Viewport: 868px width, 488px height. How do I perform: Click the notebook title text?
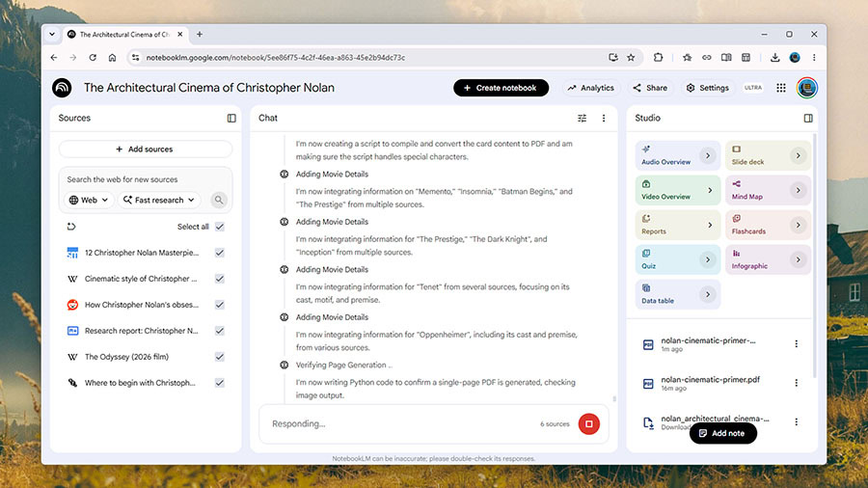[x=209, y=88]
